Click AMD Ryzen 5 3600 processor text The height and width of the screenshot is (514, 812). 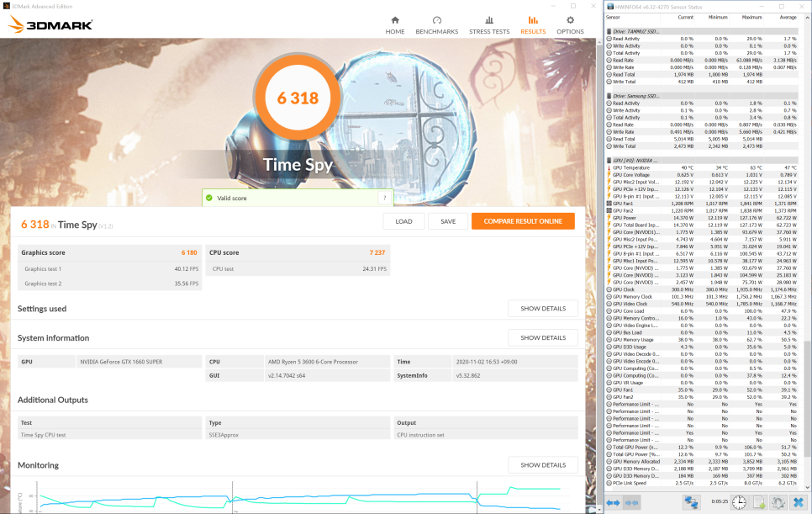pyautogui.click(x=313, y=362)
